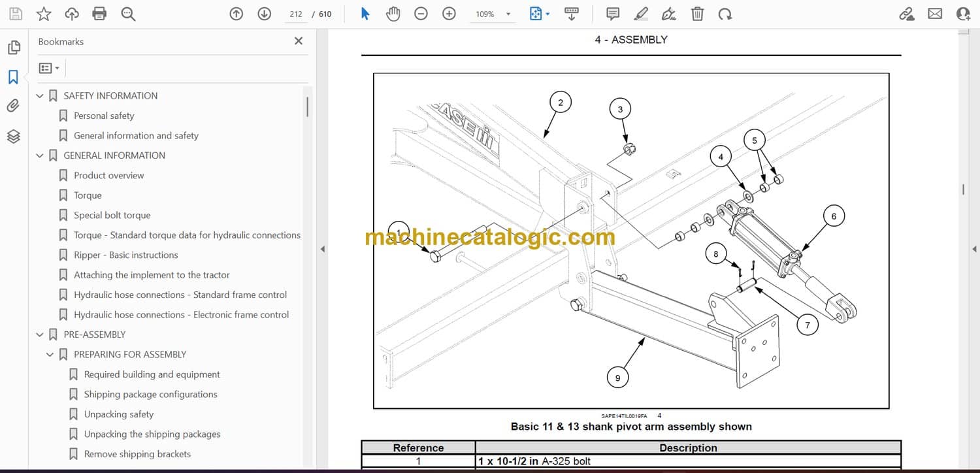980x473 pixels.
Task: Activate the Selection arrow tool
Action: [365, 14]
